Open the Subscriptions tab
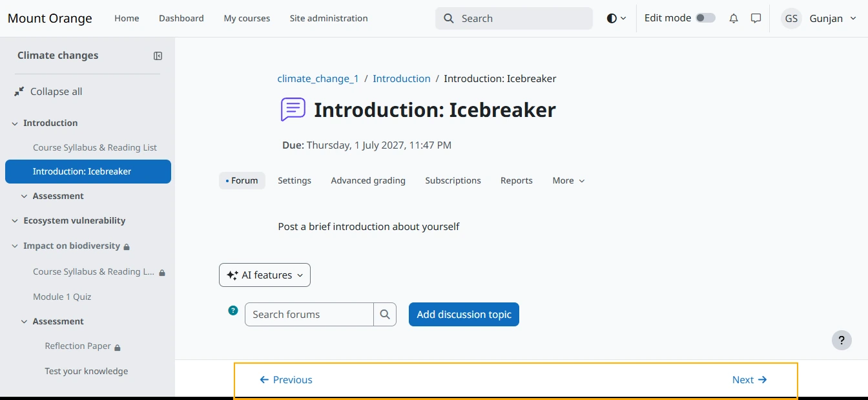Screen dimensions: 868x400 pos(453,181)
